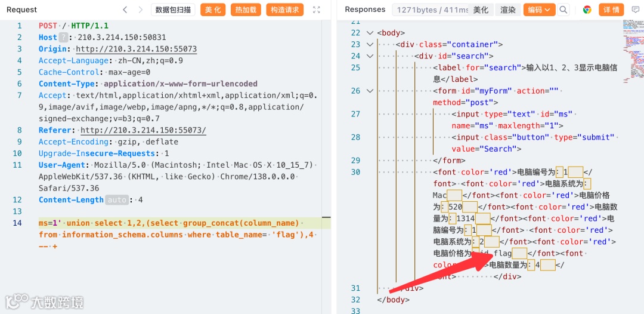Click the Content-Type value application/x-www-form-urlencoded

tap(181, 84)
